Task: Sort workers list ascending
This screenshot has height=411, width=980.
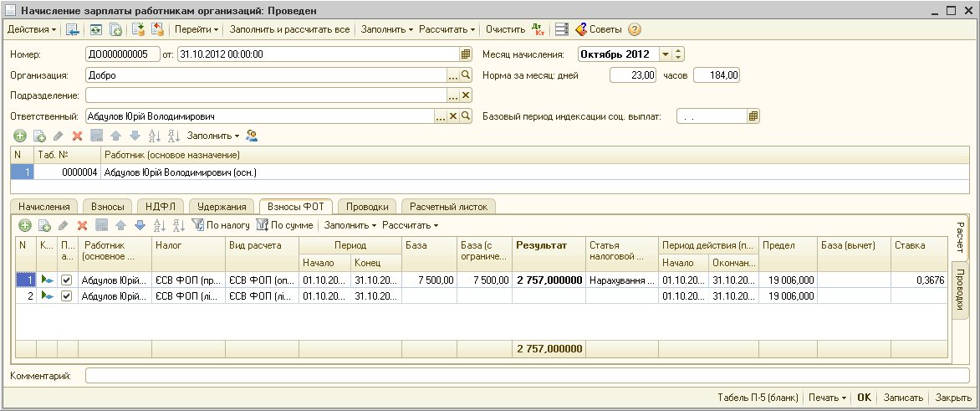Action: (x=155, y=136)
